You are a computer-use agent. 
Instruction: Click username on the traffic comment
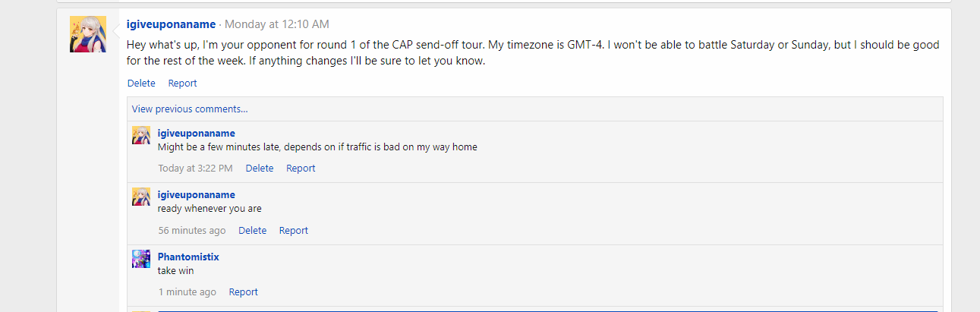pos(196,133)
